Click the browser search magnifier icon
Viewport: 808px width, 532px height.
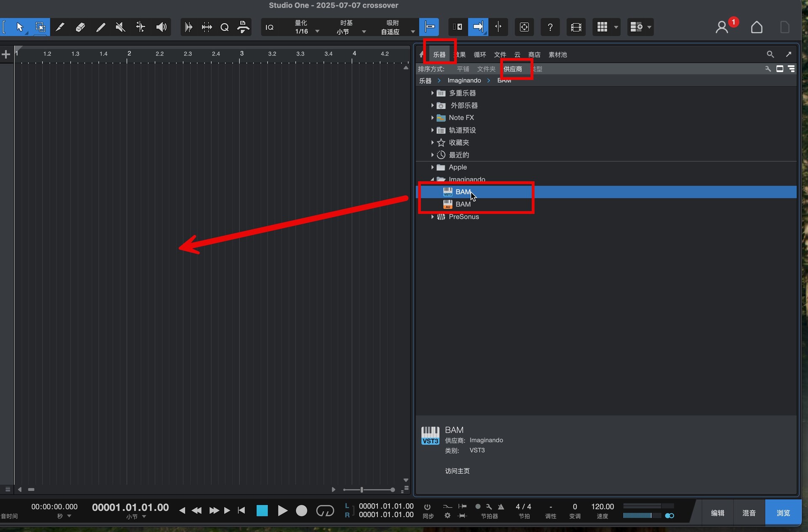770,54
